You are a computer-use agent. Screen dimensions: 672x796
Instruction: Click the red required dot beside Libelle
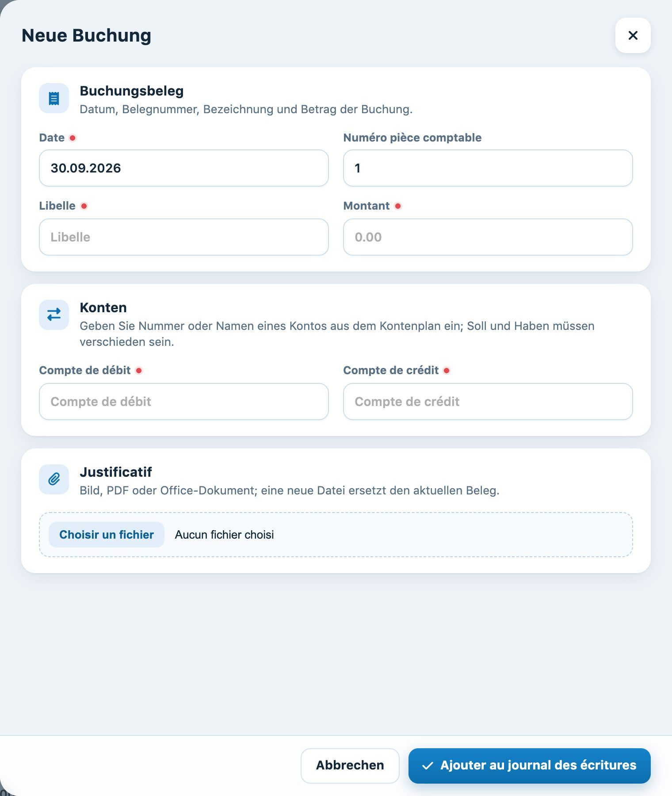(x=84, y=206)
